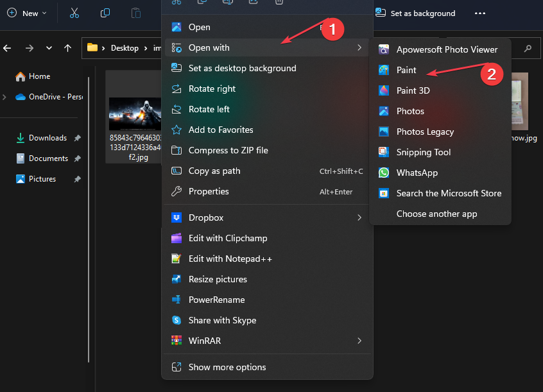Expand the Dropbox submenu arrow
Image resolution: width=543 pixels, height=392 pixels.
(x=359, y=217)
